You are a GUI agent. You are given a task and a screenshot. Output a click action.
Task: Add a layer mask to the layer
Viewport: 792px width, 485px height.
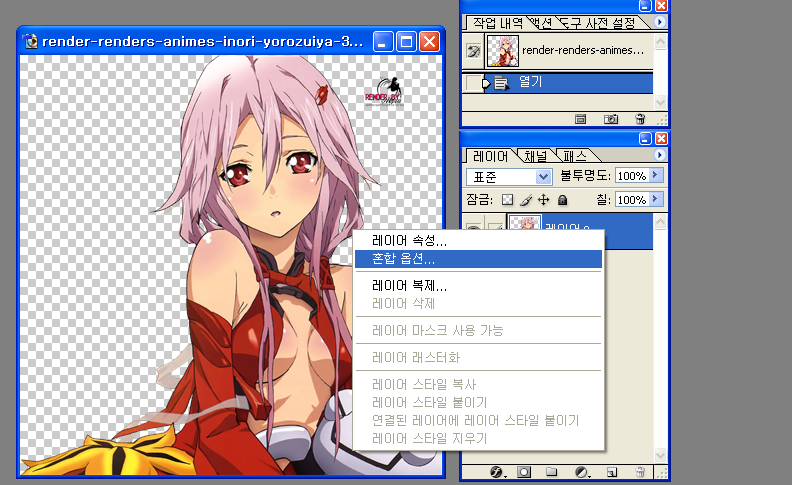pyautogui.click(x=523, y=470)
